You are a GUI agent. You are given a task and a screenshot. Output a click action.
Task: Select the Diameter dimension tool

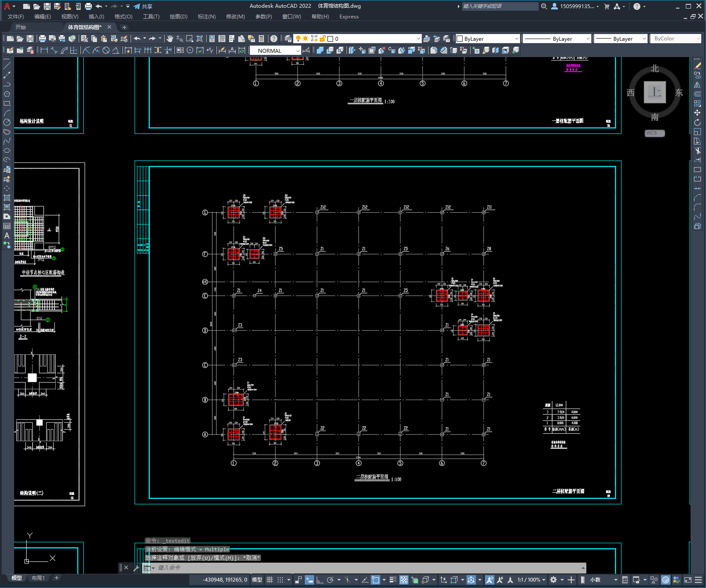click(106, 50)
